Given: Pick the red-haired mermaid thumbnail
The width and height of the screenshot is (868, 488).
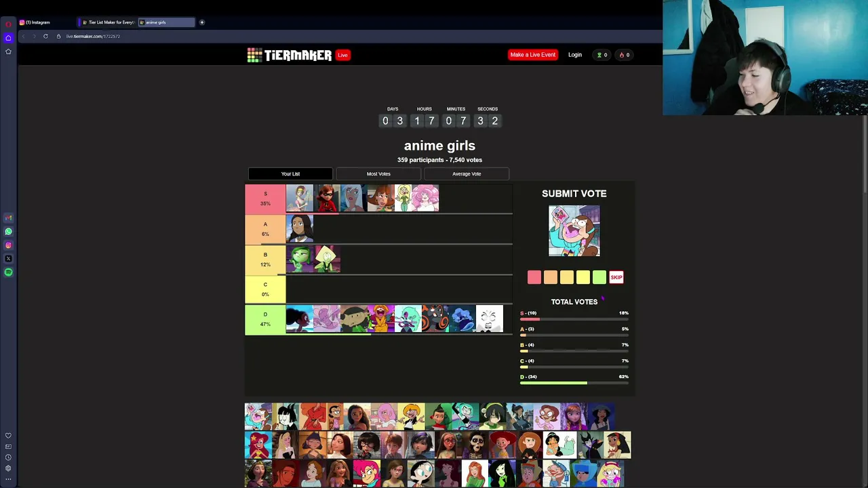Looking at the screenshot, I should [x=258, y=445].
